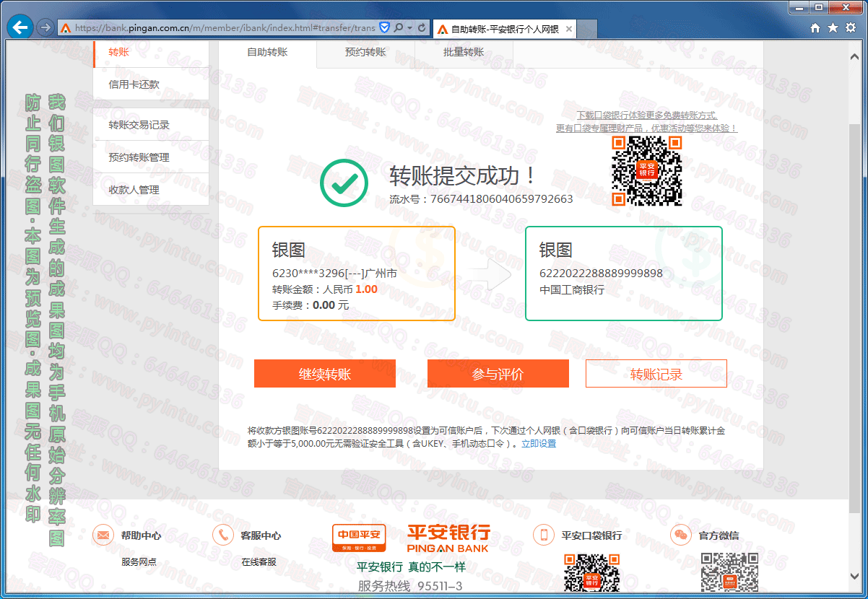
Task: Click the 转账记录 button
Action: tap(656, 374)
